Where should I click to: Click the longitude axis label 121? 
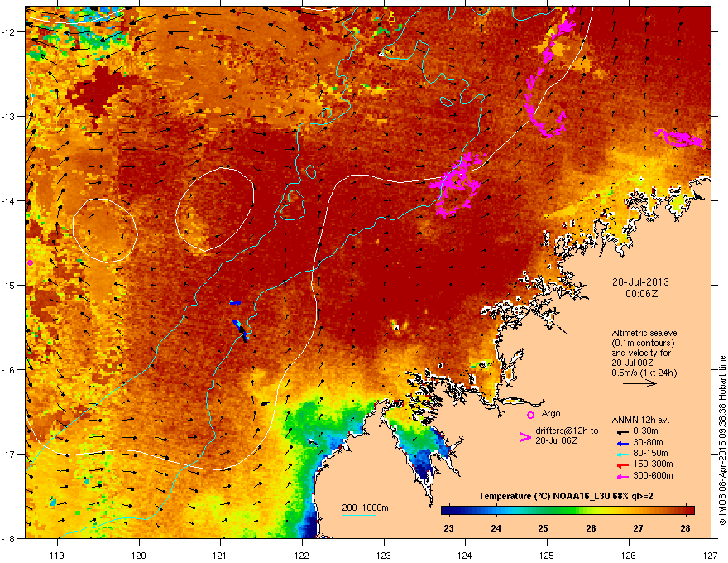tap(220, 555)
